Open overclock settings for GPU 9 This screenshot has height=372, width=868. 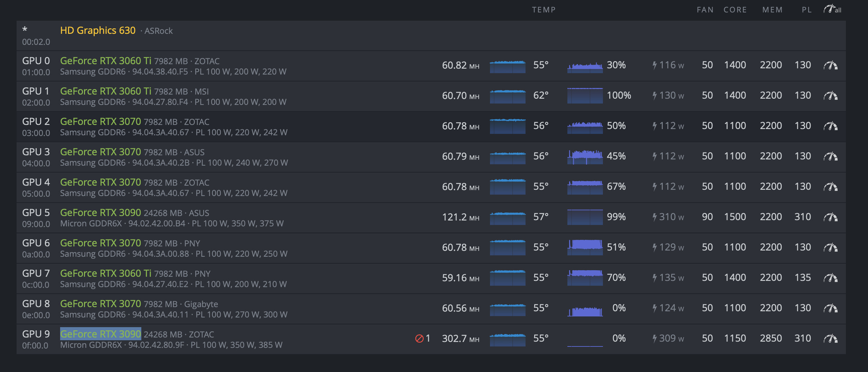[x=830, y=339]
